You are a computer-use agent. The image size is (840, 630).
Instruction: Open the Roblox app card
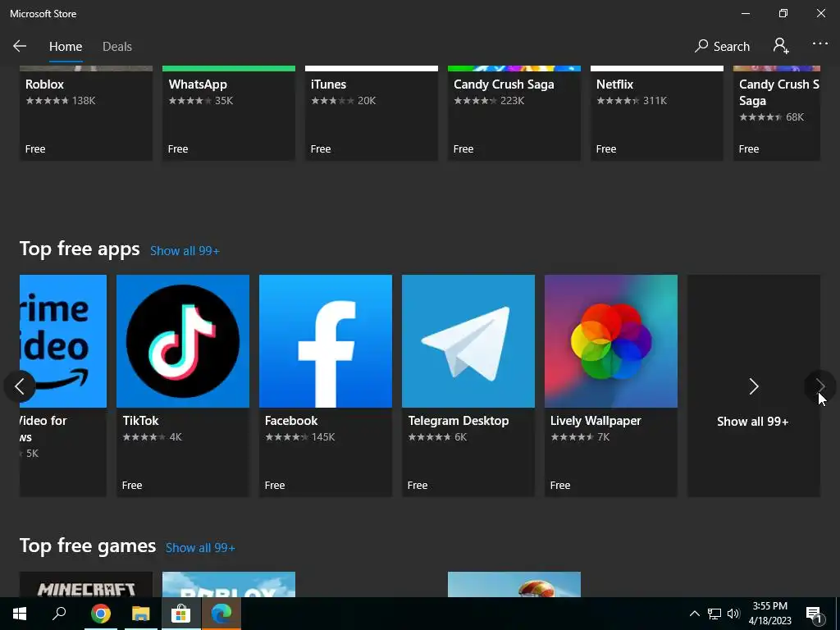(x=86, y=113)
